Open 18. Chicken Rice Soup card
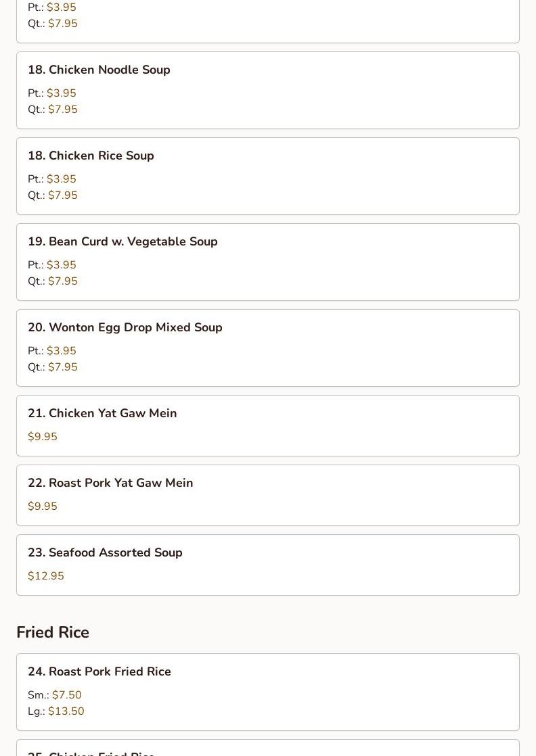The height and width of the screenshot is (756, 536). 268,176
